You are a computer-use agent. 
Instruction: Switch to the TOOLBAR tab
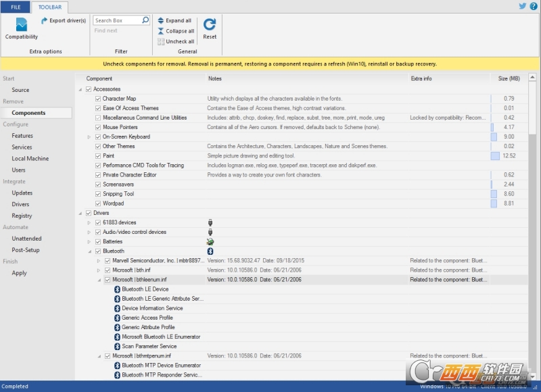[49, 7]
